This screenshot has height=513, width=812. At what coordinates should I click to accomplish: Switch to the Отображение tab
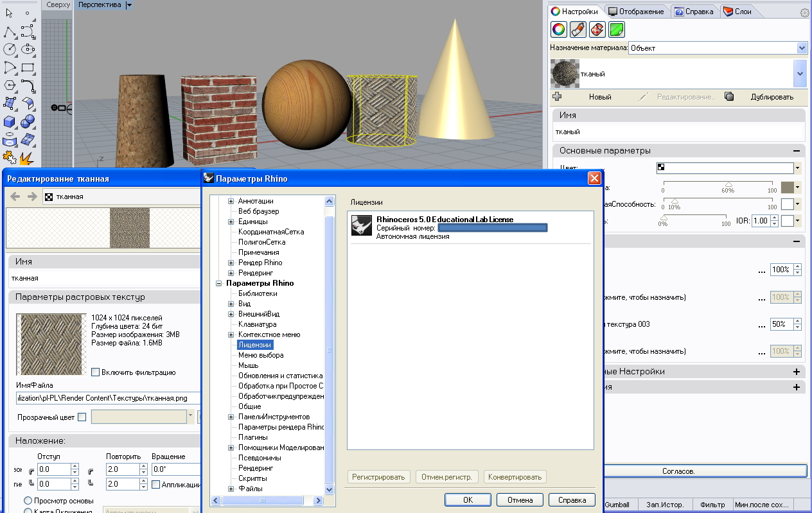pos(636,12)
